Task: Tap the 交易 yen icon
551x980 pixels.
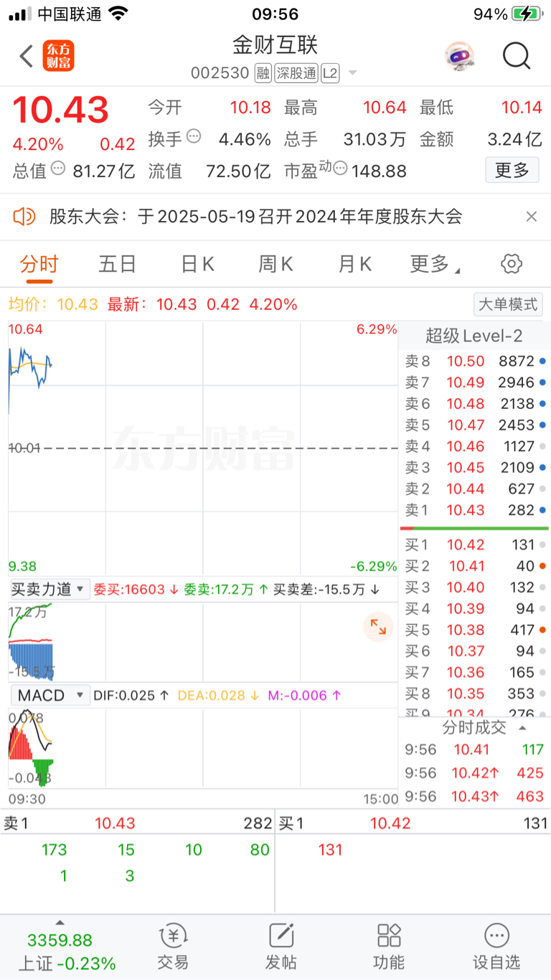Action: pyautogui.click(x=173, y=935)
